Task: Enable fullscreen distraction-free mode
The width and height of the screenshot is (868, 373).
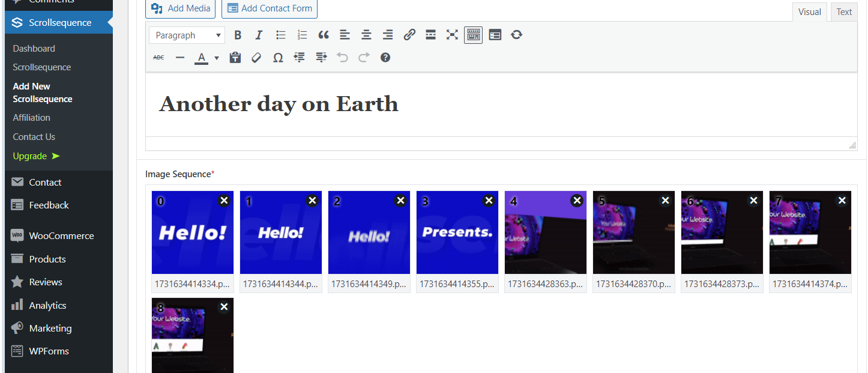Action: coord(452,35)
